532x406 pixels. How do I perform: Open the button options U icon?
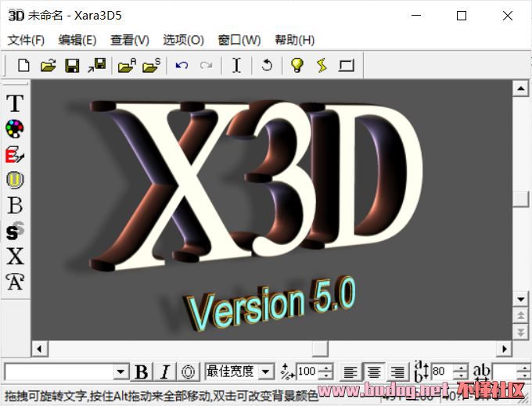(15, 180)
